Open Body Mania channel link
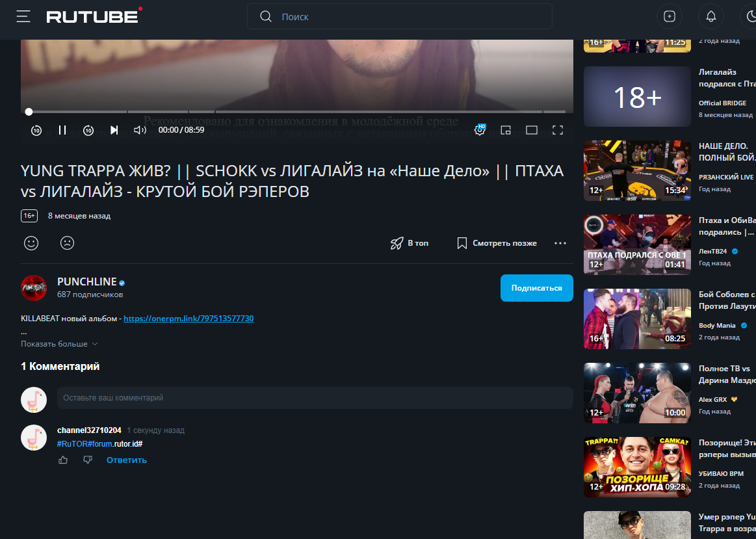 click(x=717, y=326)
